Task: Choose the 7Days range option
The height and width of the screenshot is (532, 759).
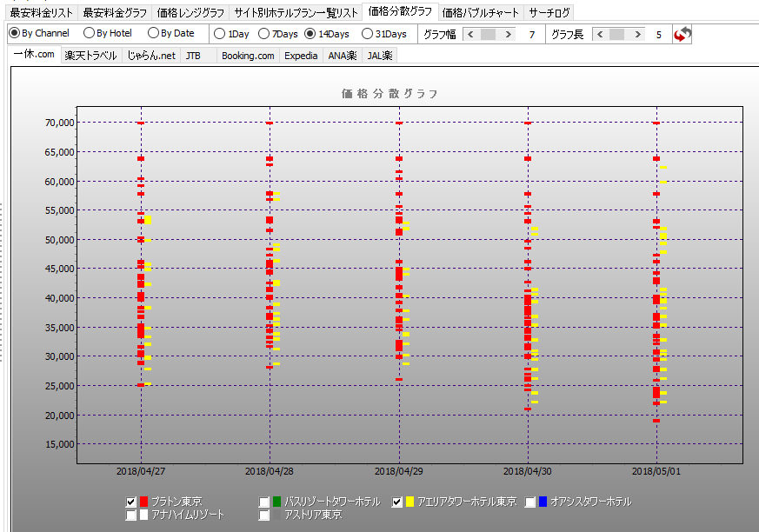Action: coord(265,34)
